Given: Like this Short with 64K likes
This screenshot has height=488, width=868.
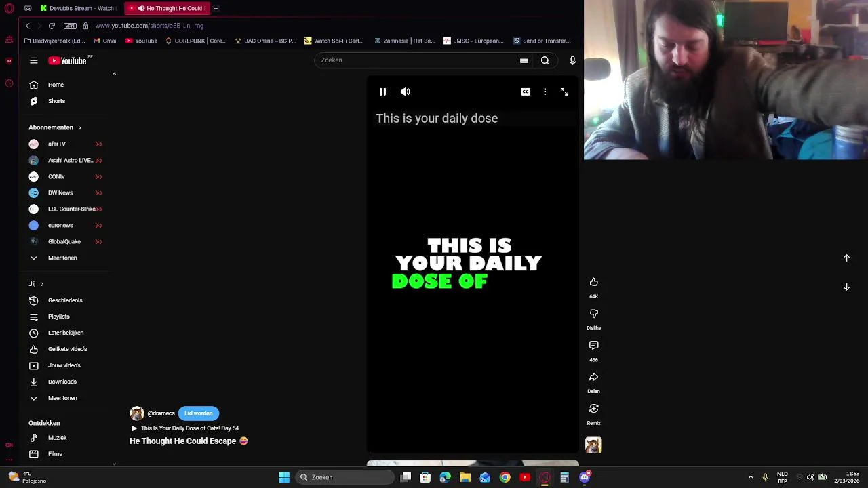Looking at the screenshot, I should click(x=593, y=282).
